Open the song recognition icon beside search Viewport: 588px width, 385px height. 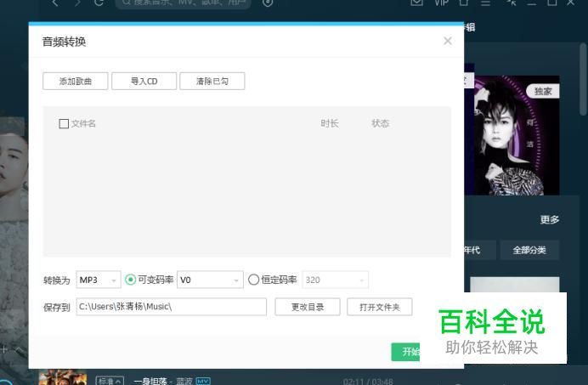point(268,3)
